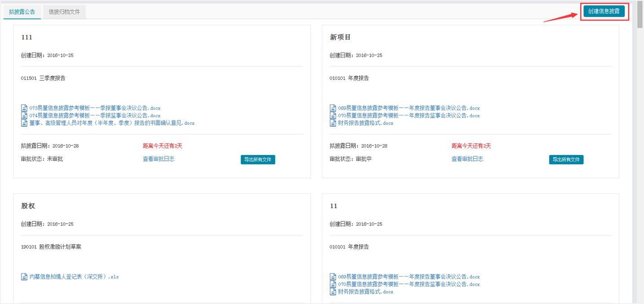View 查看审批日志 in 新项目 card
This screenshot has width=644, height=304.
pyautogui.click(x=467, y=159)
